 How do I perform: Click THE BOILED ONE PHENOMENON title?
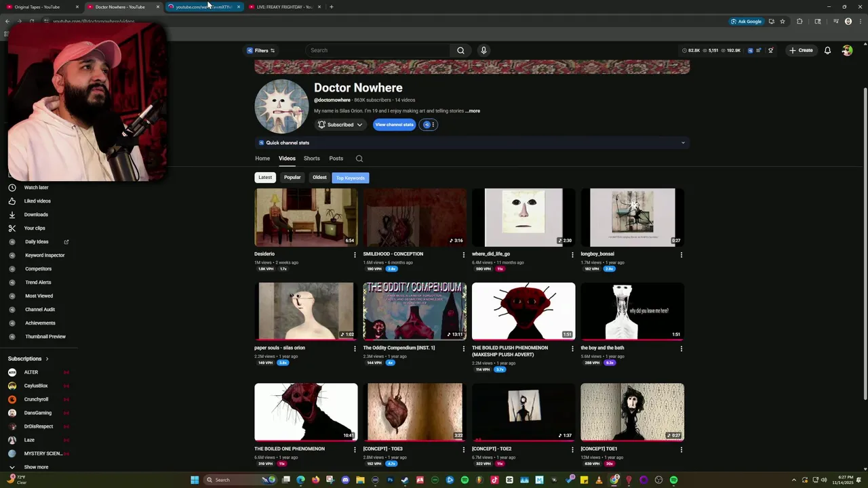tap(290, 449)
